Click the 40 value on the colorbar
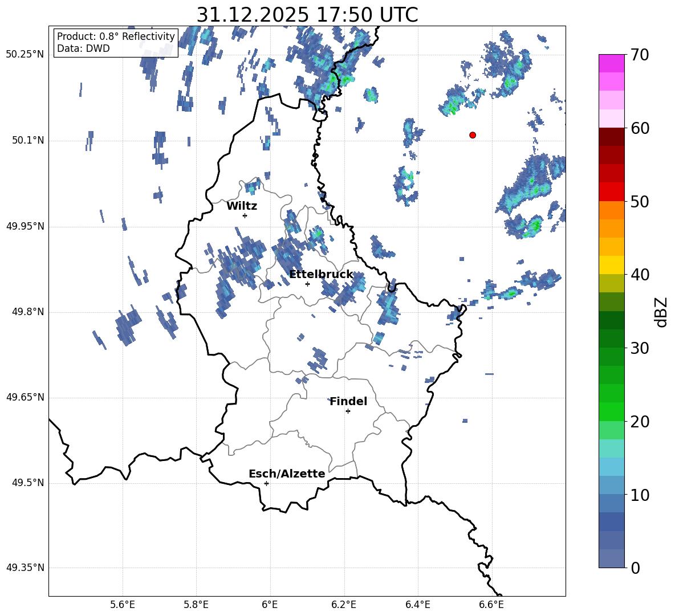 point(640,275)
